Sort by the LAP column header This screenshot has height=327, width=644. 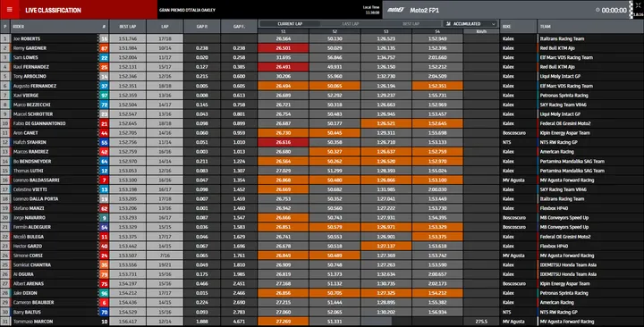(x=165, y=27)
